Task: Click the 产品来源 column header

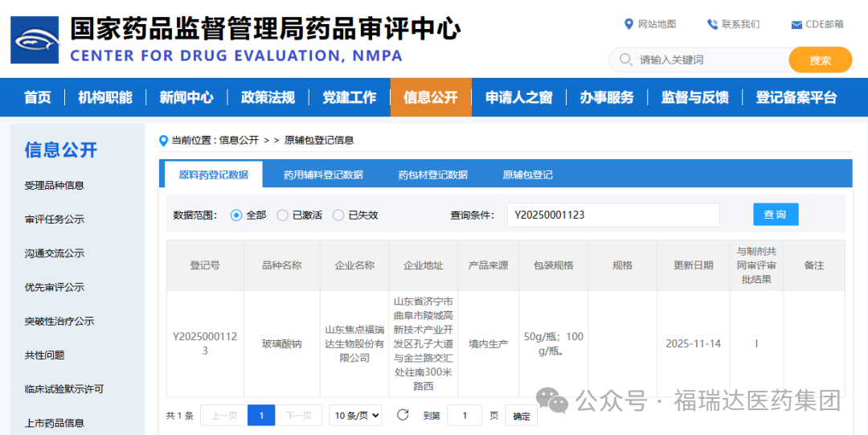Action: tap(489, 265)
